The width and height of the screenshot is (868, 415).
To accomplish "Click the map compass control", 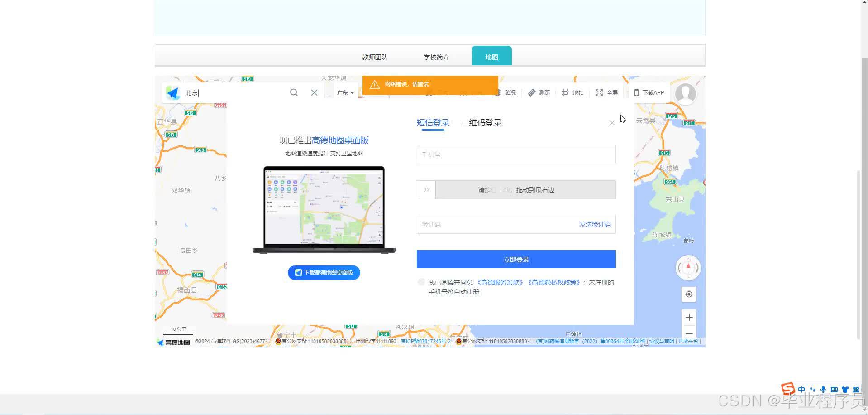I will pos(688,268).
